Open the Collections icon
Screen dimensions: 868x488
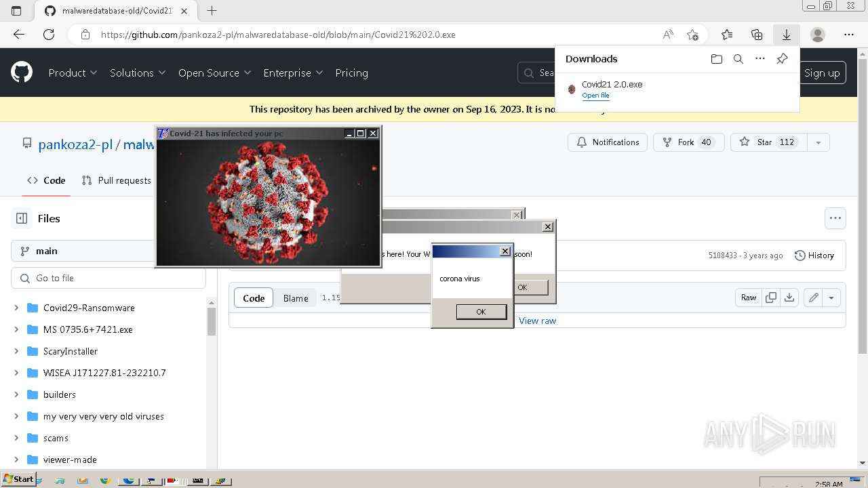coord(757,35)
